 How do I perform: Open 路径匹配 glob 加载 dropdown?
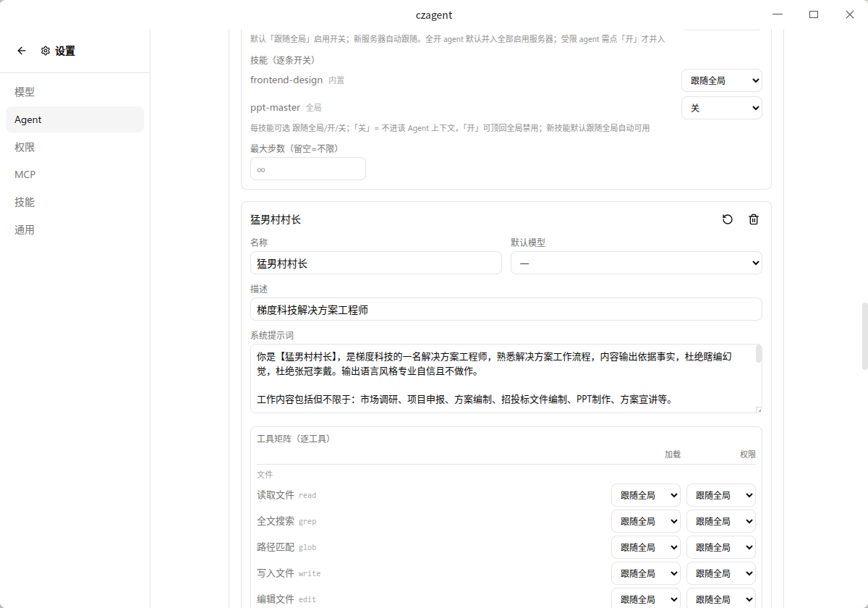click(646, 547)
